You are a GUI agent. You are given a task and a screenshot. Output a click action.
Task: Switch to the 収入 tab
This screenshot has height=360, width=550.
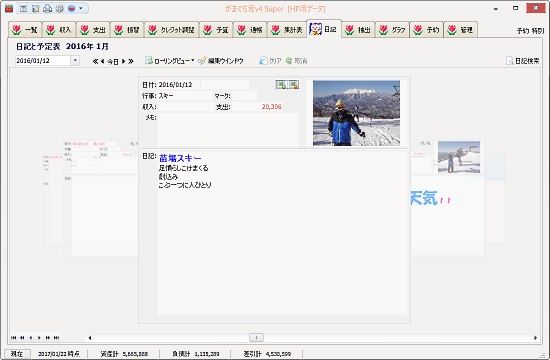click(x=59, y=30)
